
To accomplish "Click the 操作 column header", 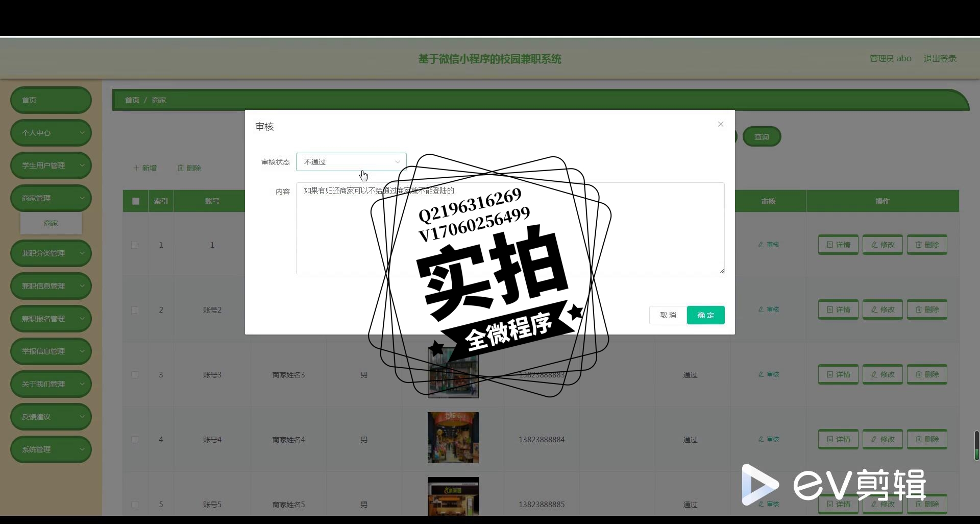I will pyautogui.click(x=883, y=201).
